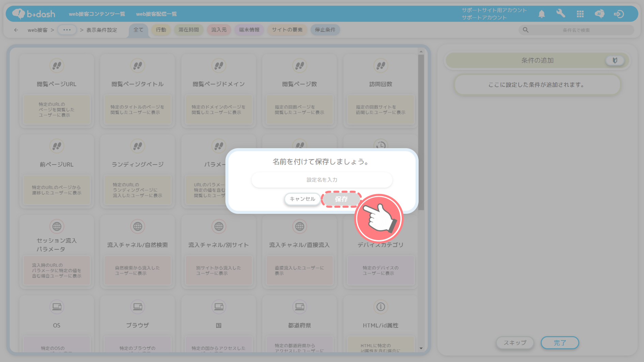Image resolution: width=644 pixels, height=362 pixels.
Task: Open the apps grid icon
Action: pos(580,14)
